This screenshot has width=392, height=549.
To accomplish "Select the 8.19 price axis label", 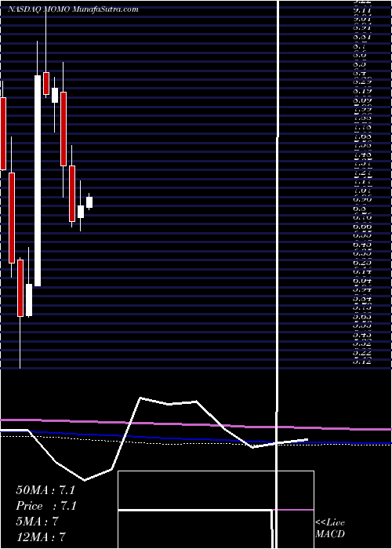I will point(362,91).
